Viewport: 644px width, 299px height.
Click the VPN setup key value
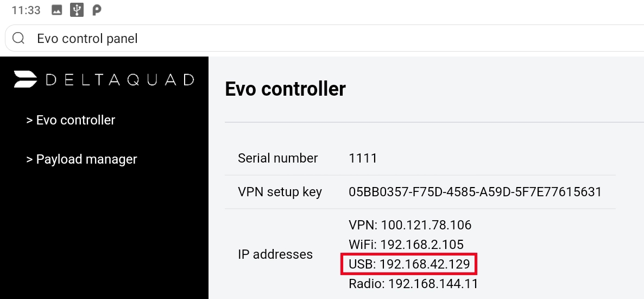pos(475,192)
